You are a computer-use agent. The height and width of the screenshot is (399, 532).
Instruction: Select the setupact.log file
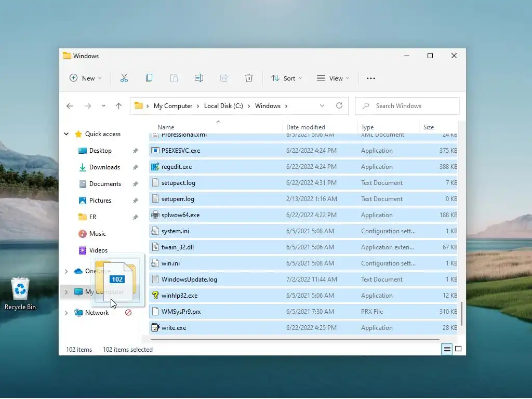pos(303,183)
